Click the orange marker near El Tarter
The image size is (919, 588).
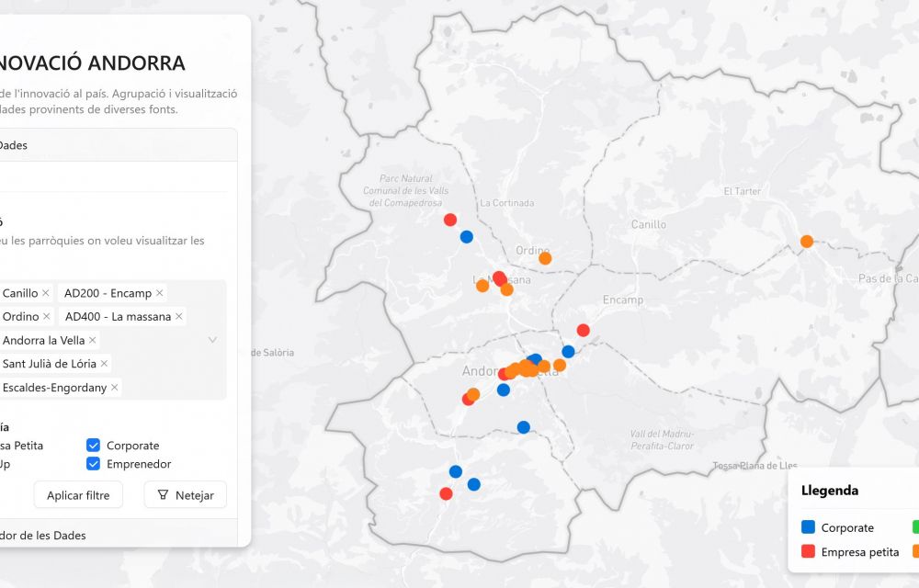tap(807, 242)
